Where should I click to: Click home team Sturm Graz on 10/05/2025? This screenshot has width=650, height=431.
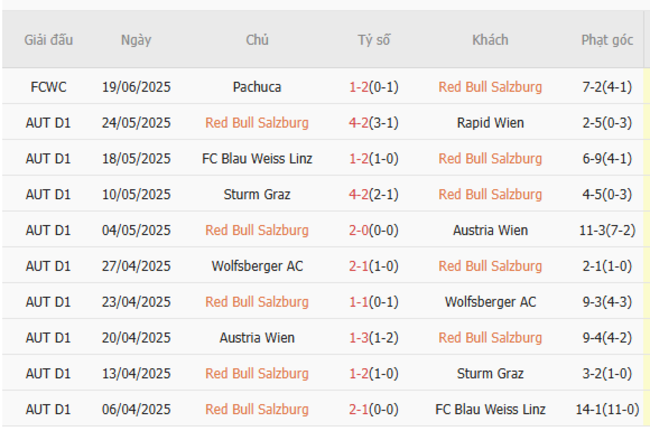click(x=256, y=194)
